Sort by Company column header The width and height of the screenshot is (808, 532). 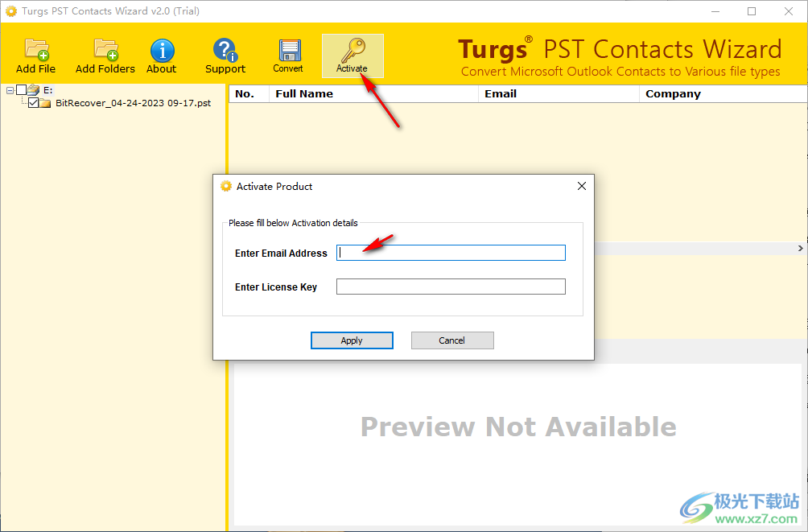[x=723, y=94]
